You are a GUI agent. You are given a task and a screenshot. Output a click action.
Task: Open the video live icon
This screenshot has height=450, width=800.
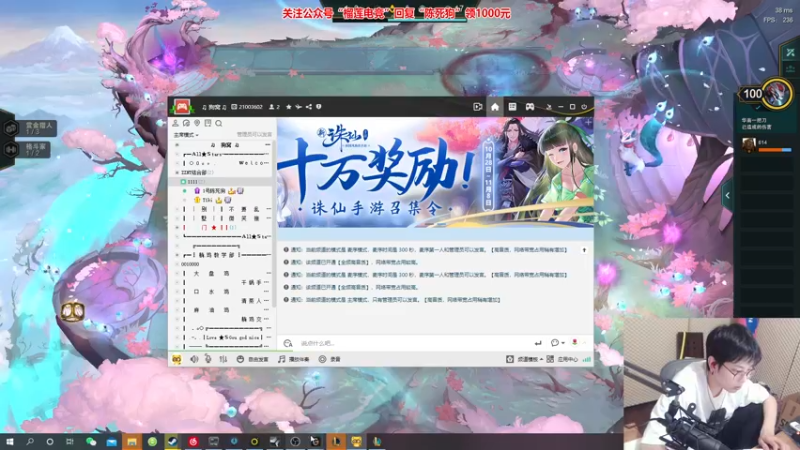478,107
